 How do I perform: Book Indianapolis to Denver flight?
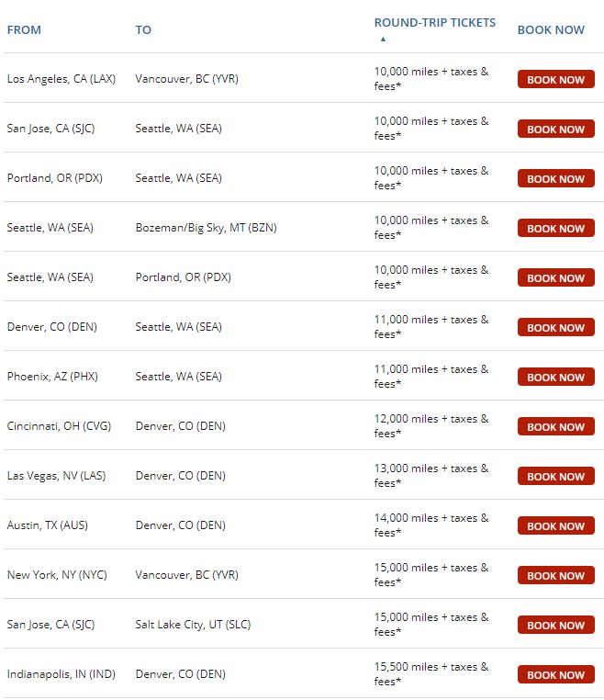[x=555, y=675]
